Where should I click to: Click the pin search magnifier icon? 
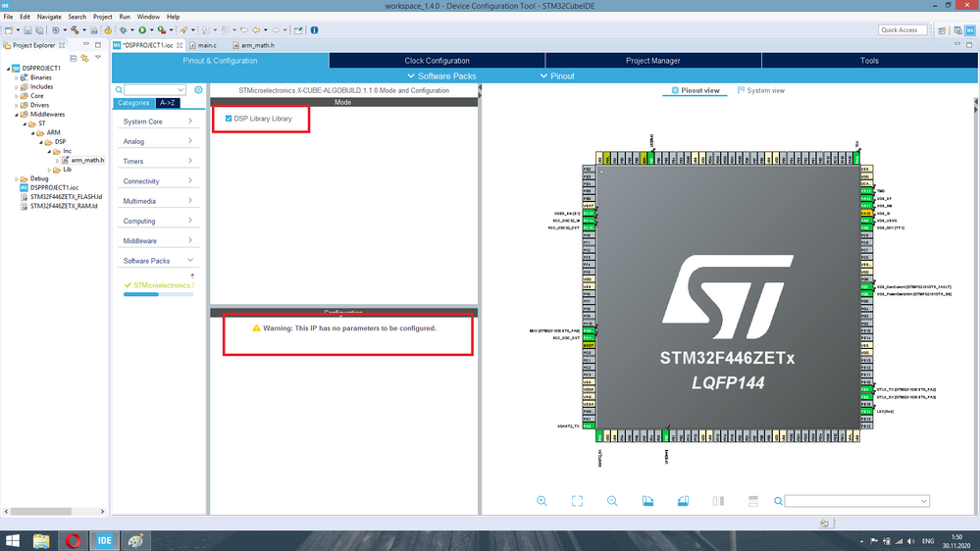(x=778, y=501)
